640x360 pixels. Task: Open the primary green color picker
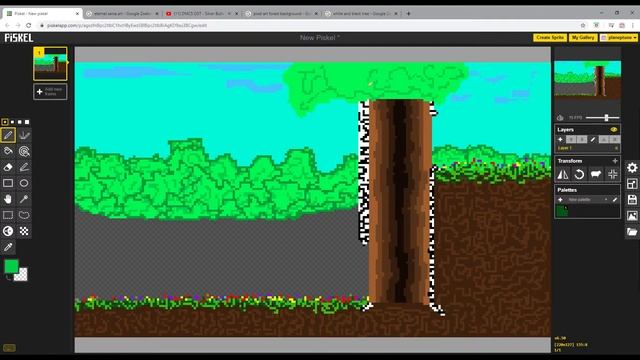point(11,266)
